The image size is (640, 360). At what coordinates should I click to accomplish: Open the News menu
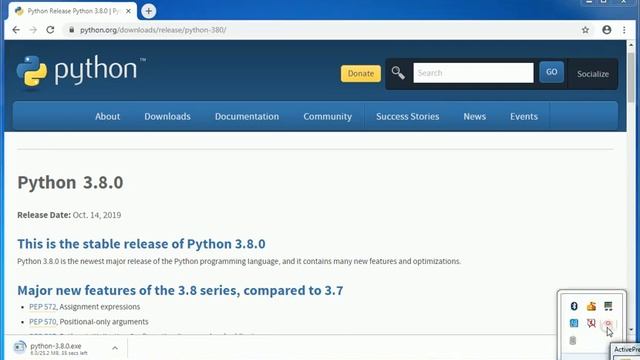click(474, 116)
